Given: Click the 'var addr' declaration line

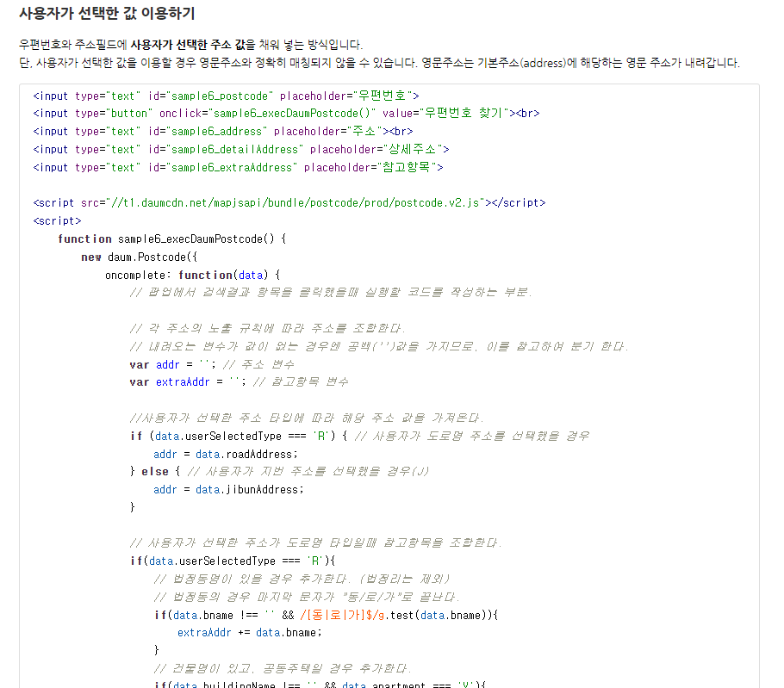Looking at the screenshot, I should [x=212, y=365].
